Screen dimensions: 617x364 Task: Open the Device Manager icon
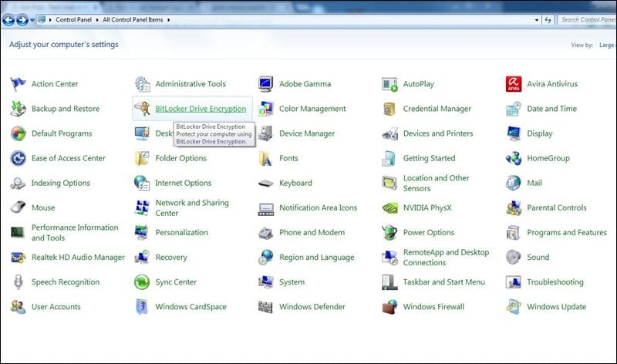tap(265, 133)
